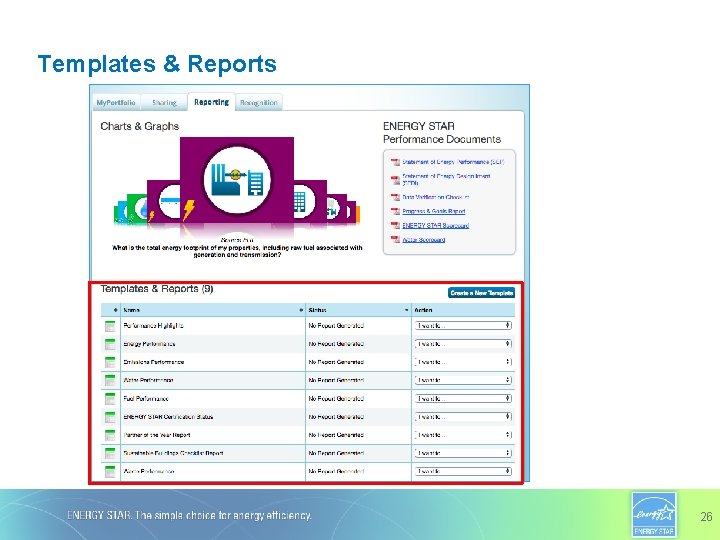The image size is (720, 540).
Task: Click the spreadsheet icon for Performance Highlights
Action: tap(110, 326)
